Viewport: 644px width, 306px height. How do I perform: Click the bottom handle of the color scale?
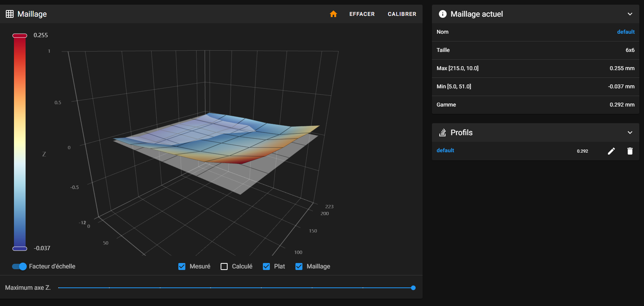(x=20, y=249)
